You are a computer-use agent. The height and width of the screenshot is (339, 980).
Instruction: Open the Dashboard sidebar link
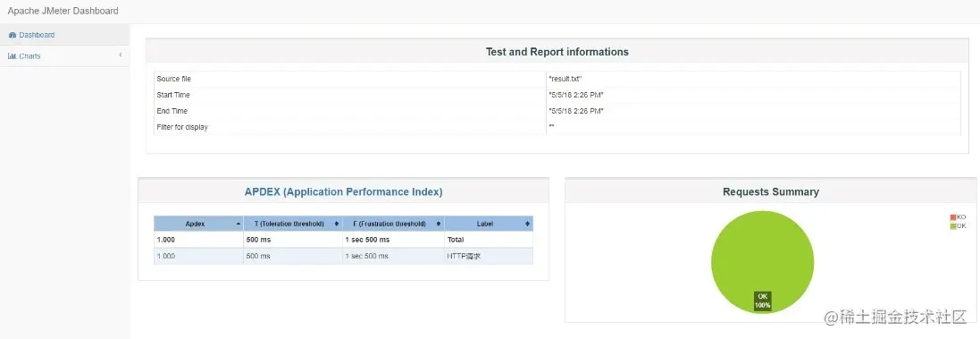pos(64,35)
